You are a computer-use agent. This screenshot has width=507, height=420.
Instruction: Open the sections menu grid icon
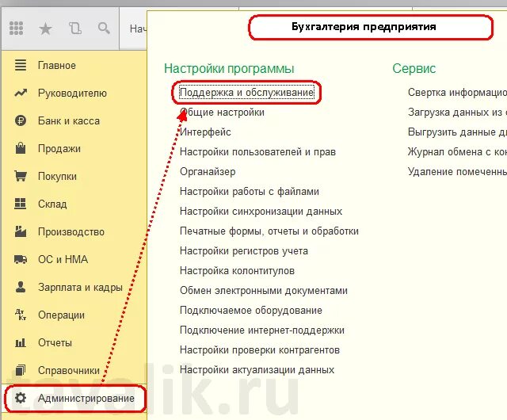[16, 29]
